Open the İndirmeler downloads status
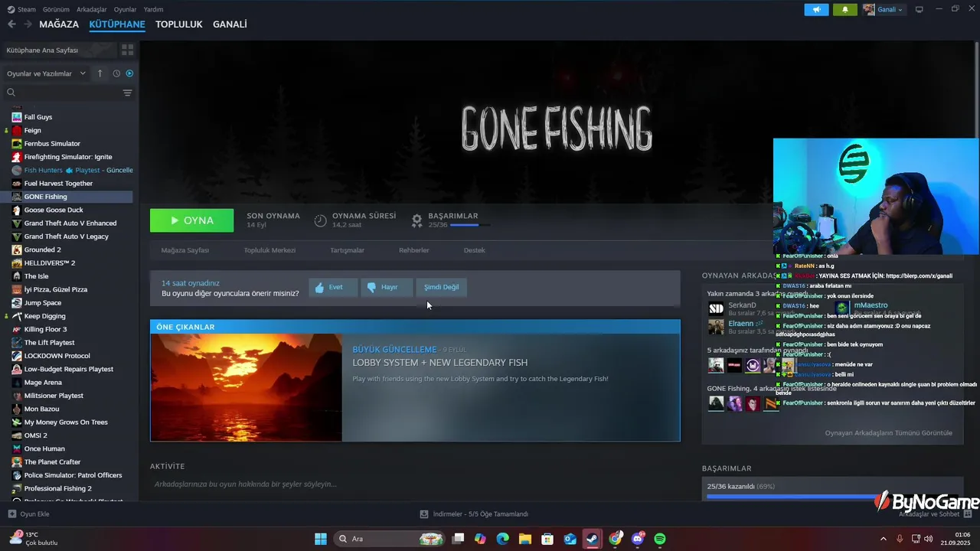The image size is (980, 551). [475, 514]
